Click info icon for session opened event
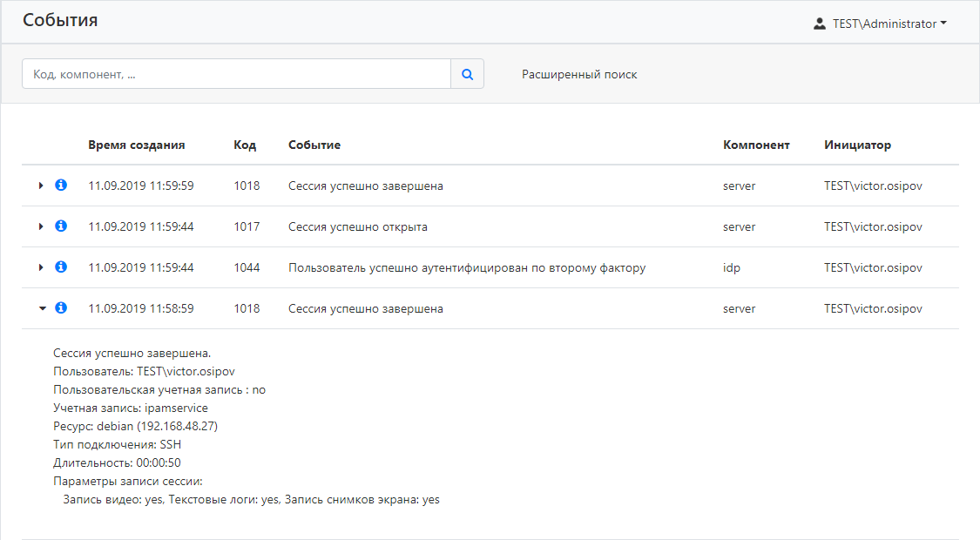 click(x=61, y=226)
